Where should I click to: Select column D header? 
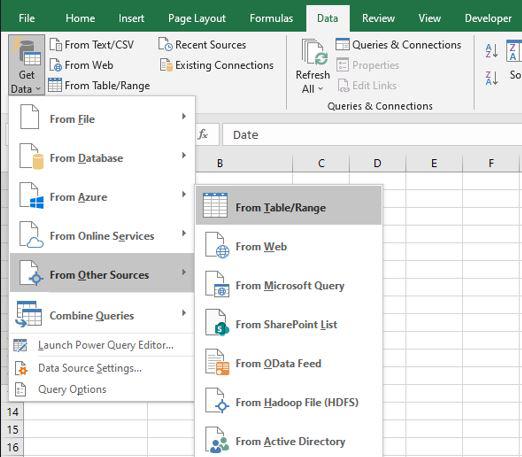377,163
